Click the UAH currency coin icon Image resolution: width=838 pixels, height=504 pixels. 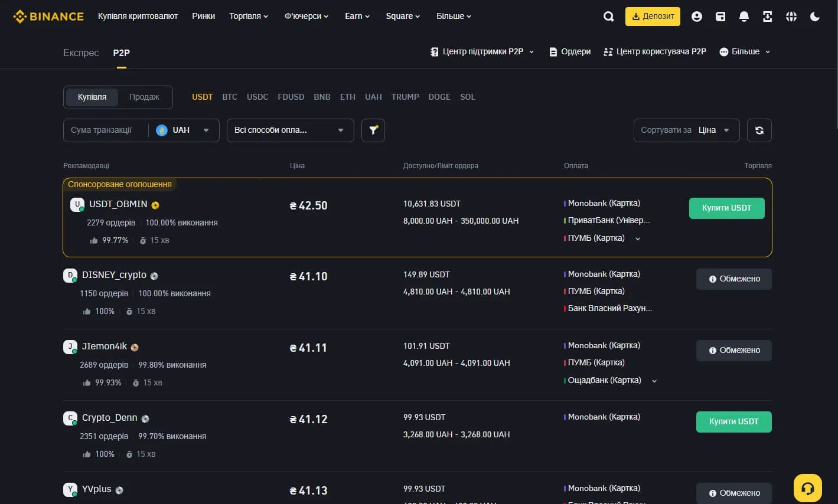(x=162, y=130)
